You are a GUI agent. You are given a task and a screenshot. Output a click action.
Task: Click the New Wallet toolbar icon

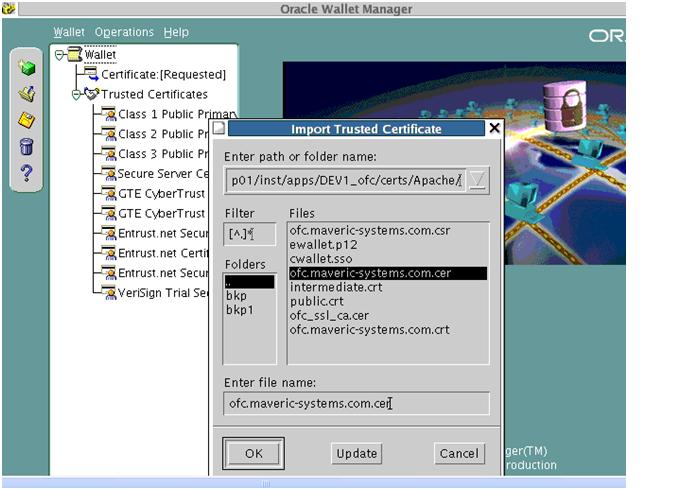27,68
